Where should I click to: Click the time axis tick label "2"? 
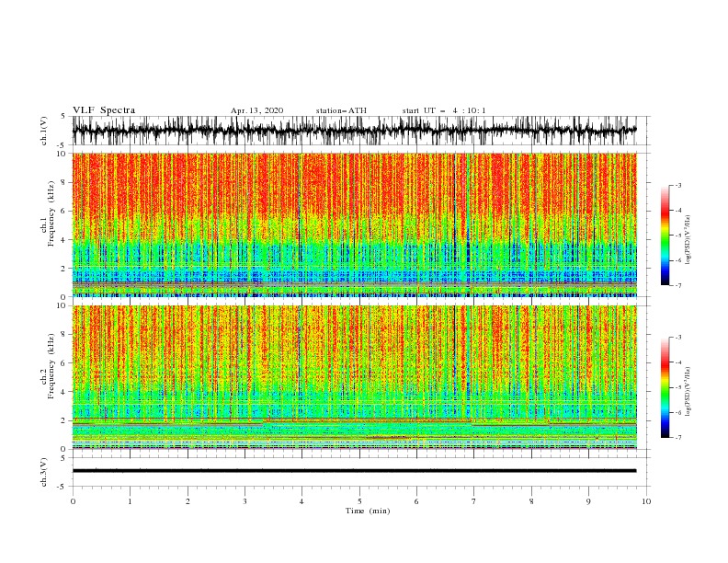click(x=188, y=501)
